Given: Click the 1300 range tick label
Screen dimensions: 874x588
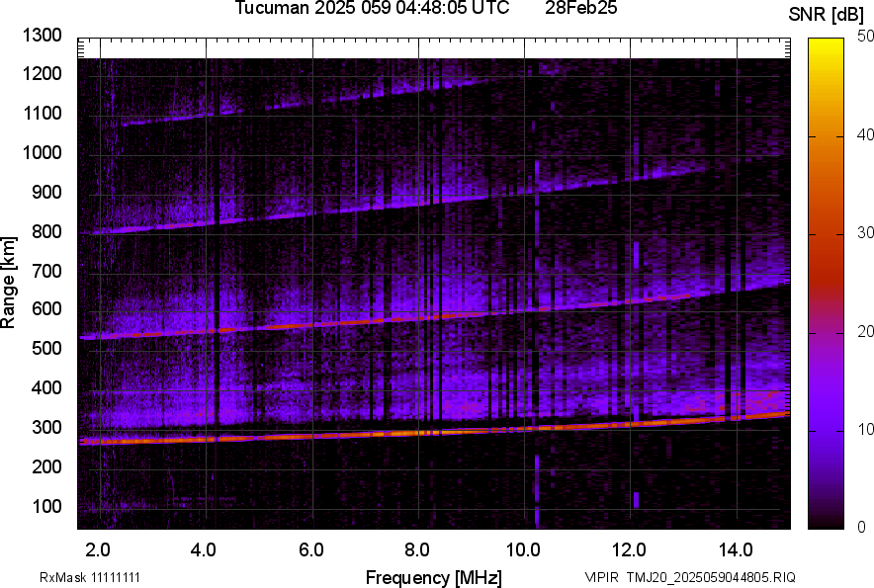Looking at the screenshot, I should [43, 36].
